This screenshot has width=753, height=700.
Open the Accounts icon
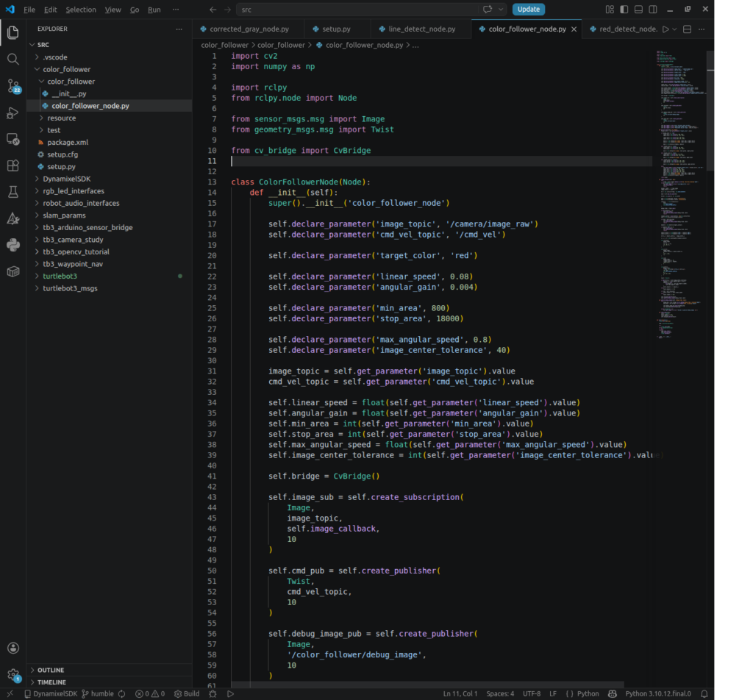pos(13,648)
